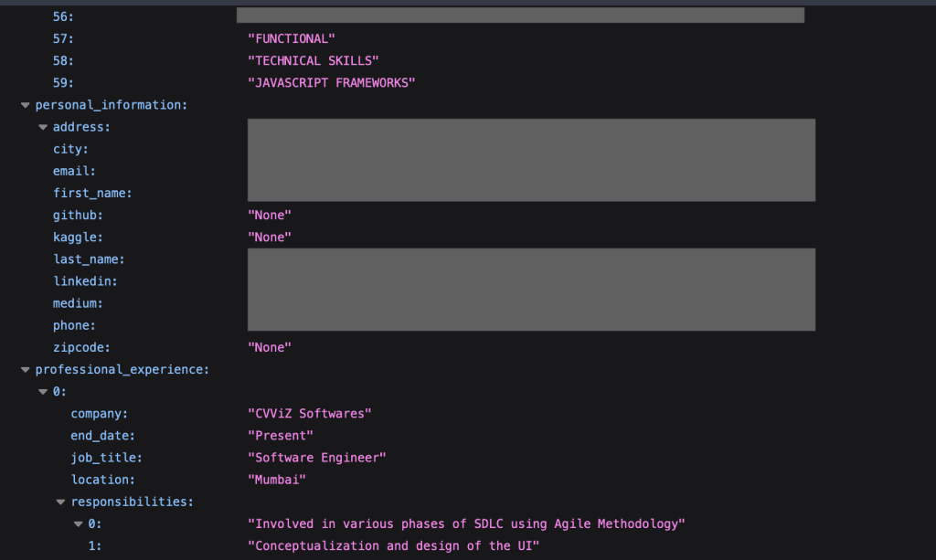The image size is (936, 560).
Task: Select the company key under experience
Action: [x=100, y=413]
